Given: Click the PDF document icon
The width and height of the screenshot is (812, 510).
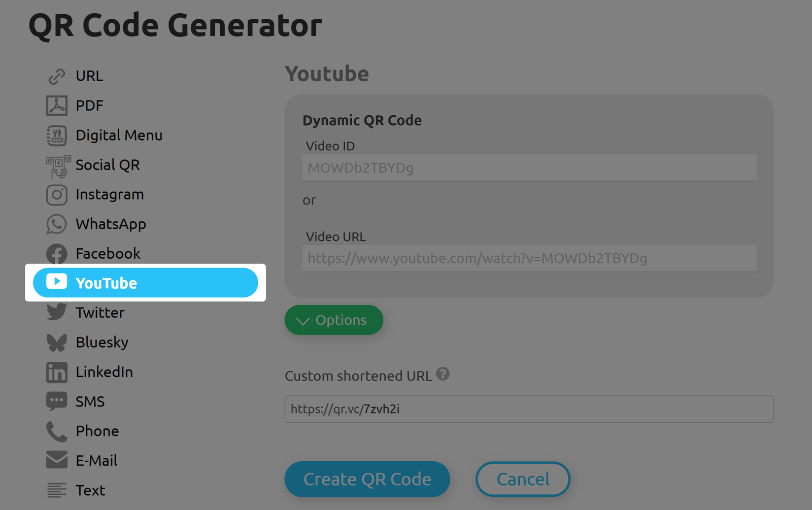Looking at the screenshot, I should tap(57, 105).
